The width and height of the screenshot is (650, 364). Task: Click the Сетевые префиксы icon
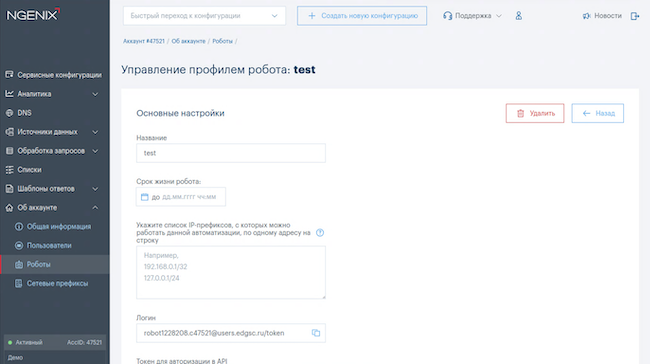(x=19, y=283)
